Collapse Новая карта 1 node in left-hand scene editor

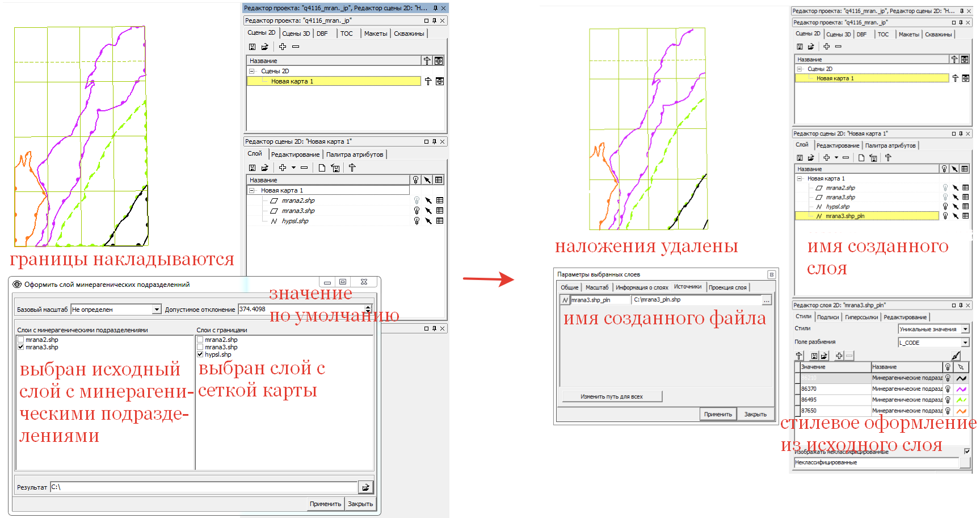pyautogui.click(x=252, y=190)
